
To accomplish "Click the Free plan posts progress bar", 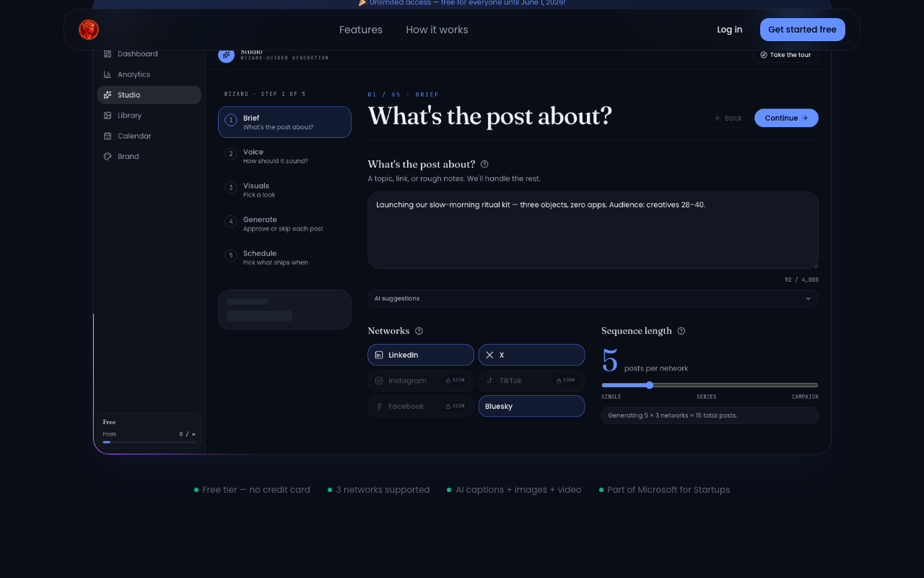I will click(149, 442).
